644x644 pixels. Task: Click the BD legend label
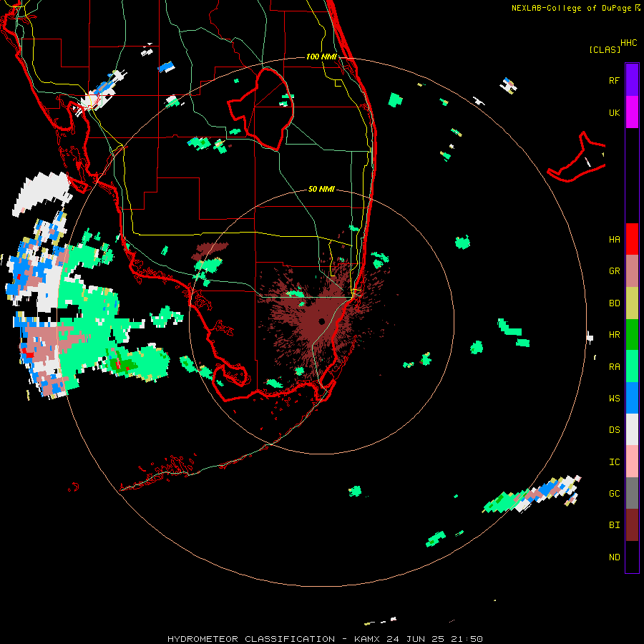click(614, 303)
